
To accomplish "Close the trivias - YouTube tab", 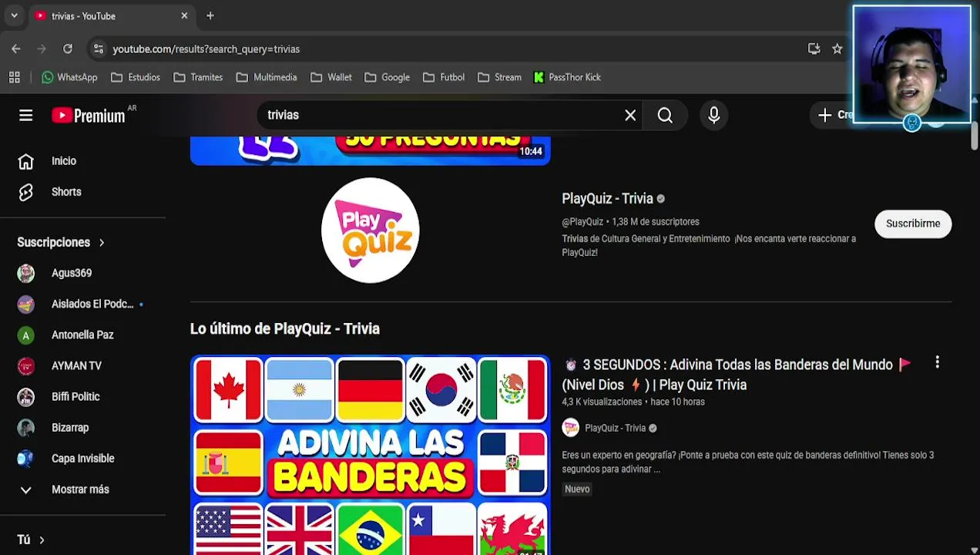I will 184,15.
